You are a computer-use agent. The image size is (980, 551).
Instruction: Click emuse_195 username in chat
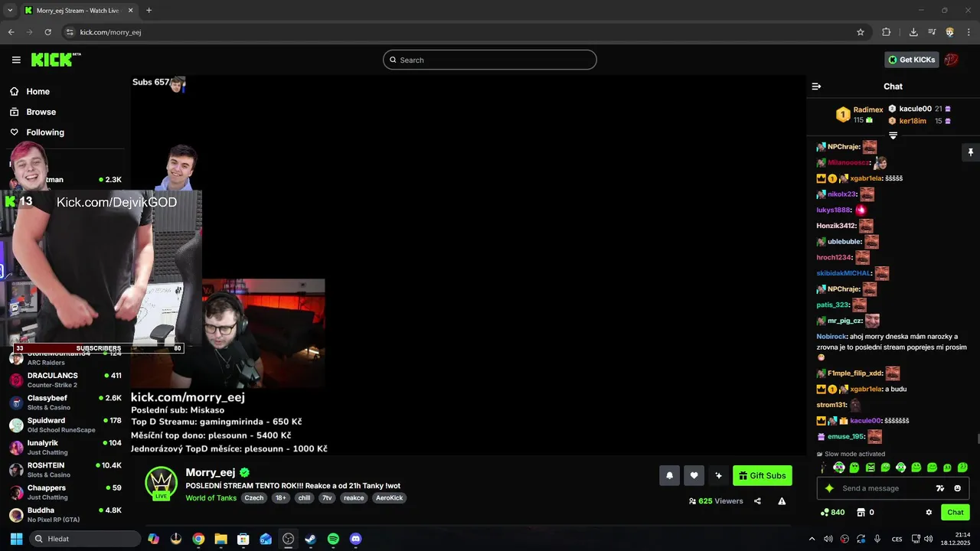pos(844,436)
